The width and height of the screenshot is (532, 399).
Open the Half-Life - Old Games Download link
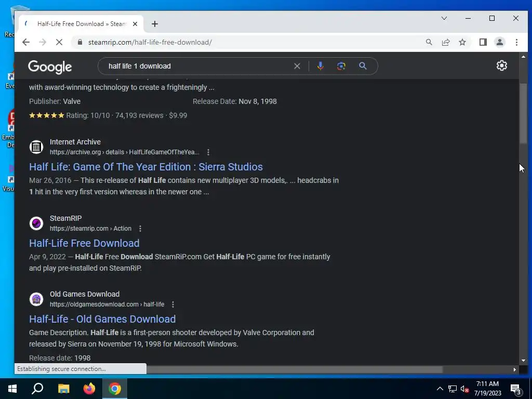(102, 320)
